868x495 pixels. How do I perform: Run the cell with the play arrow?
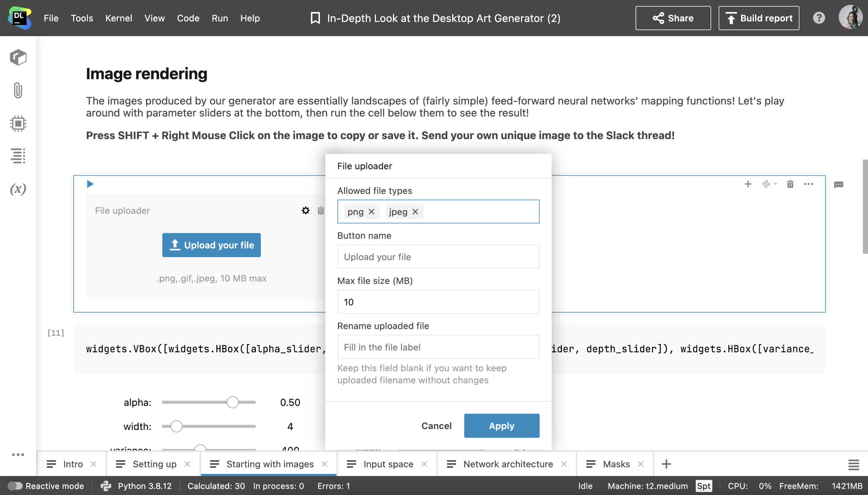pyautogui.click(x=90, y=184)
